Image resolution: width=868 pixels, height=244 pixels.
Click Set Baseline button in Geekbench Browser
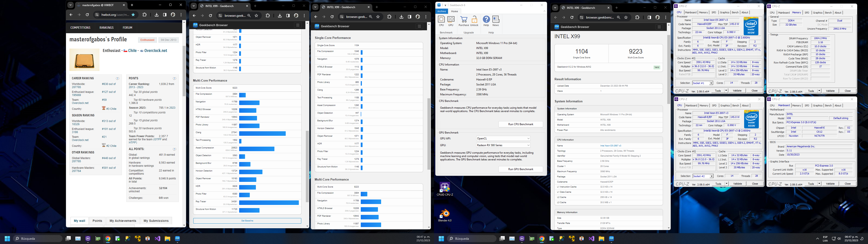(247, 221)
